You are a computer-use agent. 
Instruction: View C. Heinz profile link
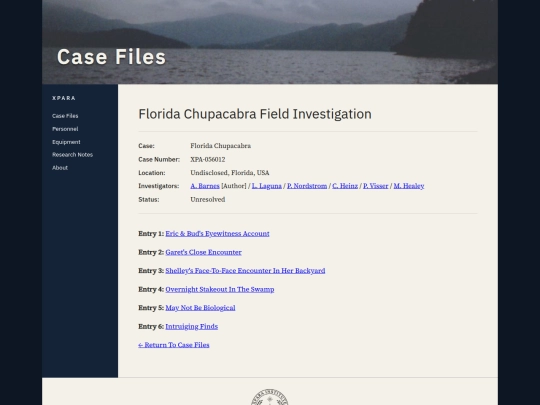345,186
